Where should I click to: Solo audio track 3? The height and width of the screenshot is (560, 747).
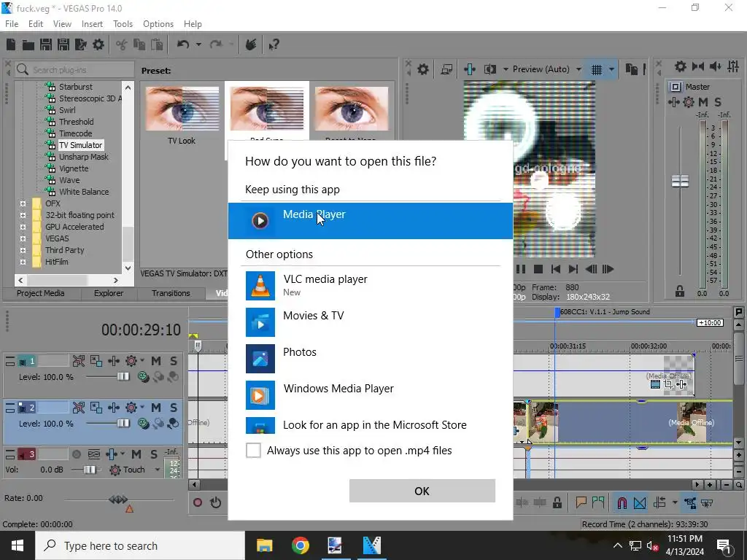[153, 454]
